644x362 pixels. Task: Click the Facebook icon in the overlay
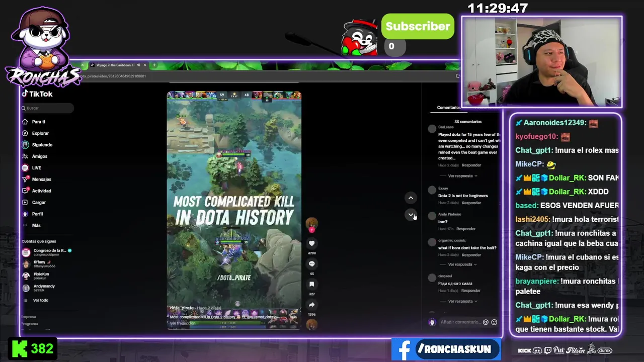click(x=404, y=349)
